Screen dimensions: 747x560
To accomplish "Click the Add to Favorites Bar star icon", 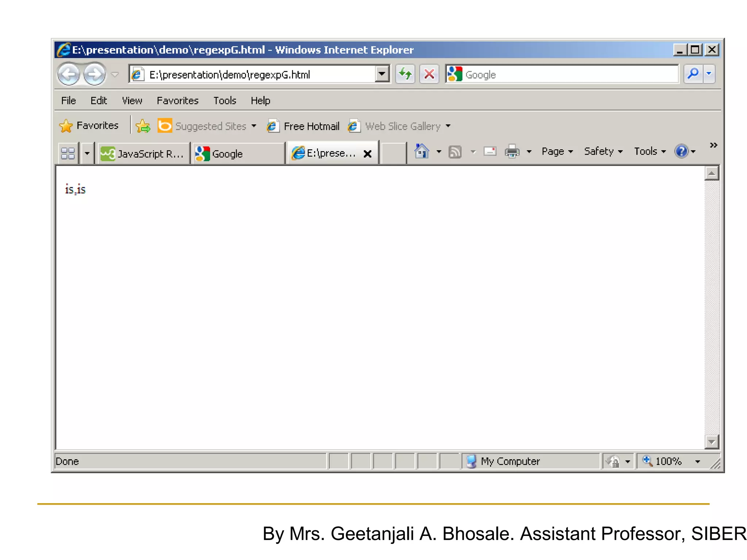I will point(143,126).
